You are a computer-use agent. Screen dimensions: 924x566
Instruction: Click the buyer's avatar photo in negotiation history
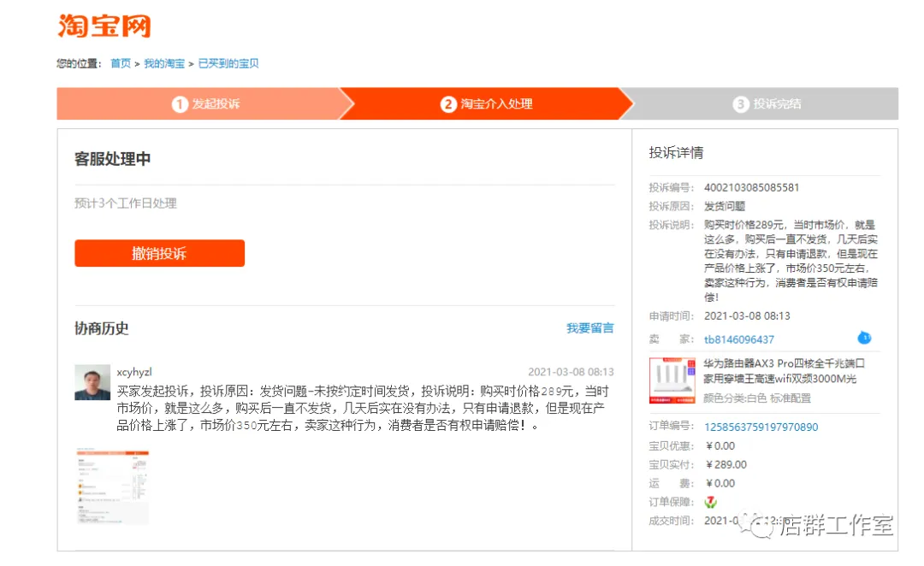[x=92, y=382]
